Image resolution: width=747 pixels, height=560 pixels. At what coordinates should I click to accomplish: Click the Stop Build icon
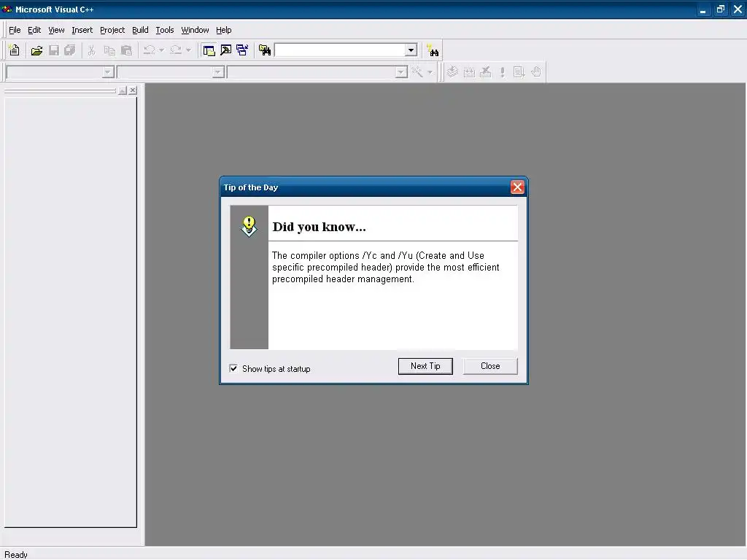485,72
